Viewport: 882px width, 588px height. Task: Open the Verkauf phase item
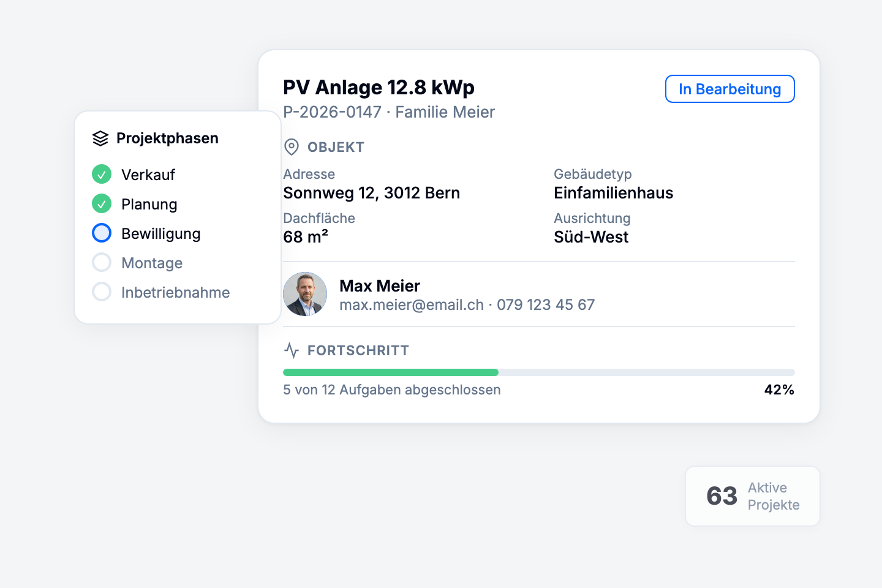(148, 175)
